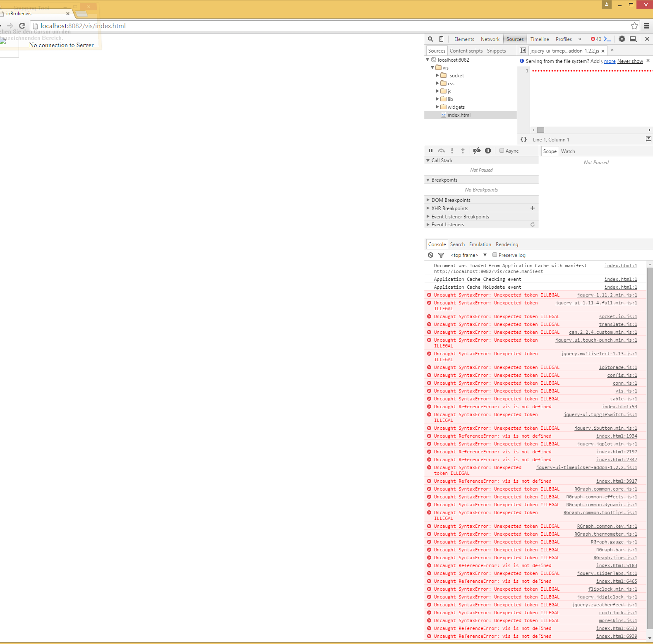Open the top frame context dropdown
Screen dimensions: 653x644
468,255
